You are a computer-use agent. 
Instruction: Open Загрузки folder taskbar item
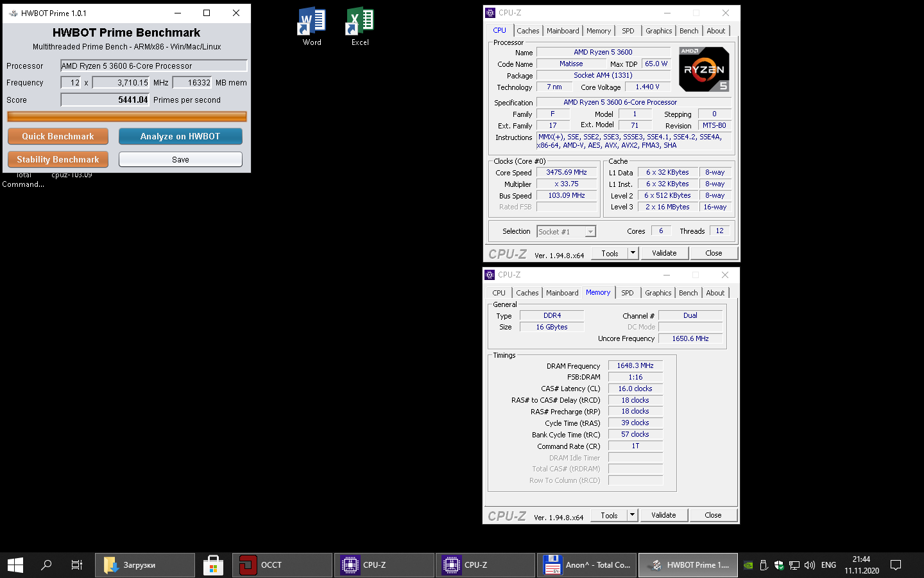pyautogui.click(x=145, y=565)
